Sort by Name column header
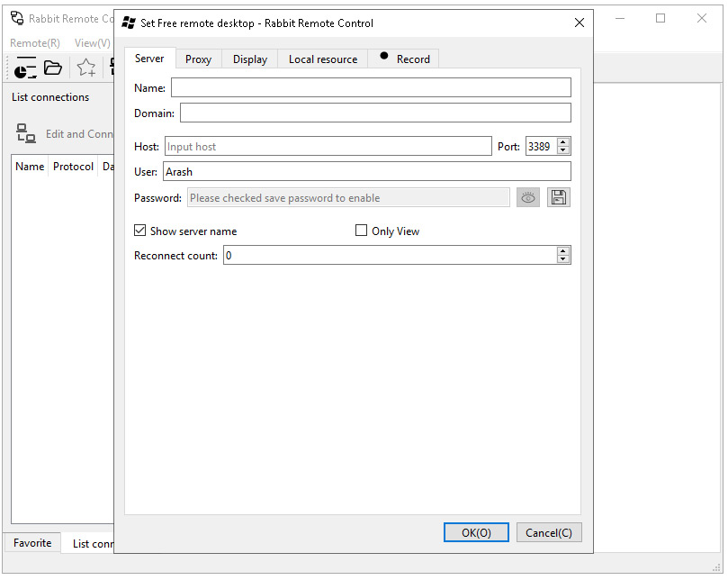This screenshot has width=728, height=580. [x=30, y=167]
